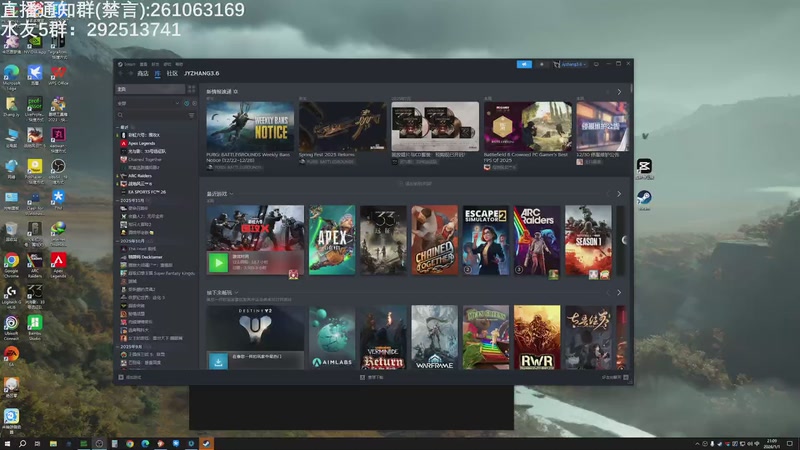Click the library Home button in sidebar
The width and height of the screenshot is (800, 450).
150,89
